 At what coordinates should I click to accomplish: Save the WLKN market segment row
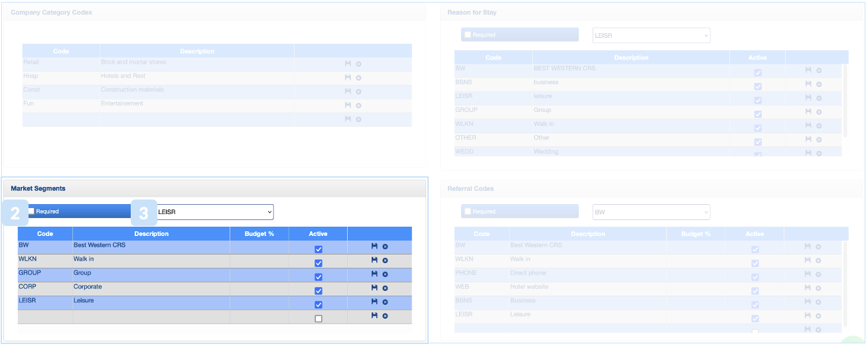[374, 260]
